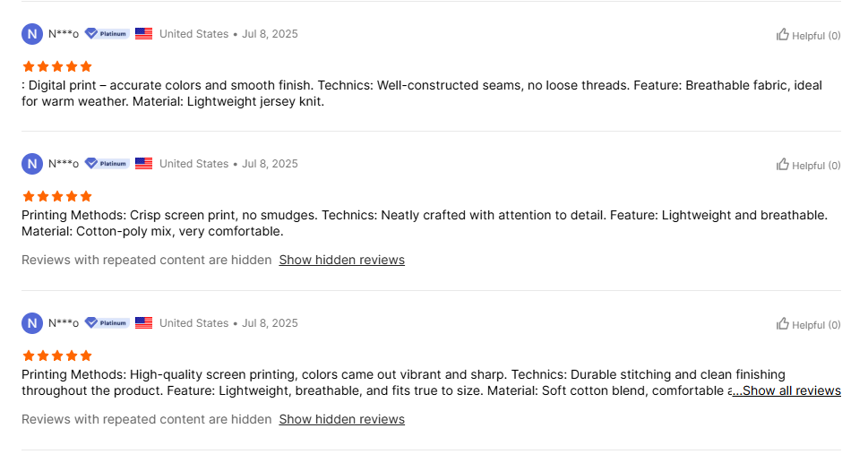Click the first review's US flag icon
The height and width of the screenshot is (454, 868).
144,34
